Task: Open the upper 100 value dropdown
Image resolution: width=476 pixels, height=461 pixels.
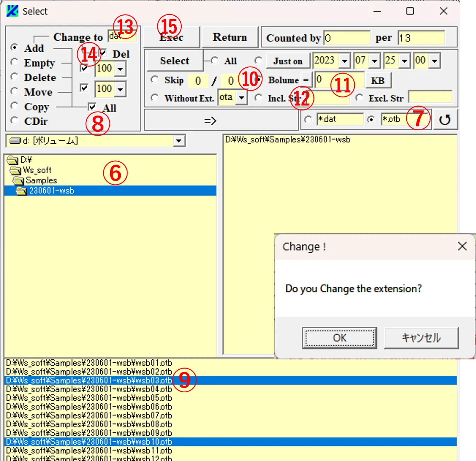Action: point(120,69)
